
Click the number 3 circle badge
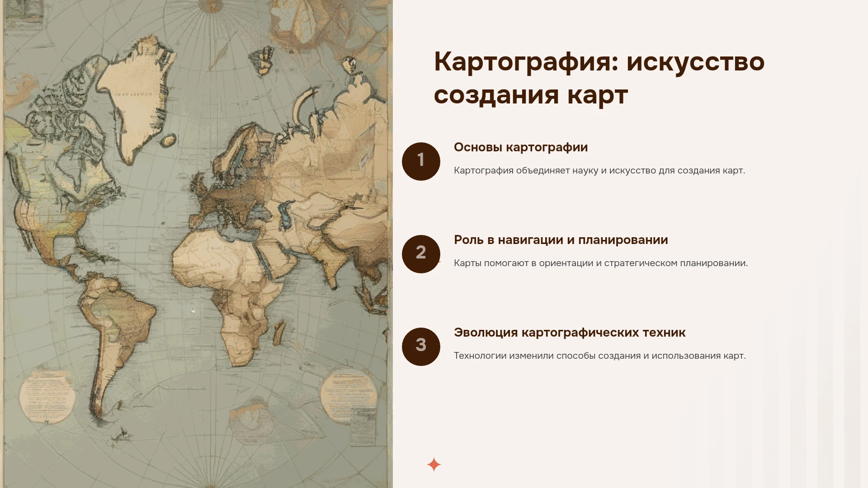[x=421, y=347]
